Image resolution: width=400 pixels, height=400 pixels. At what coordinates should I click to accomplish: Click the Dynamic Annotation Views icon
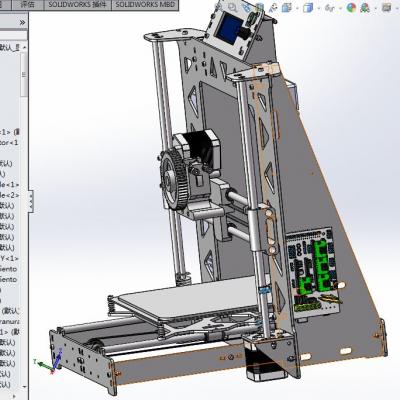point(273,7)
